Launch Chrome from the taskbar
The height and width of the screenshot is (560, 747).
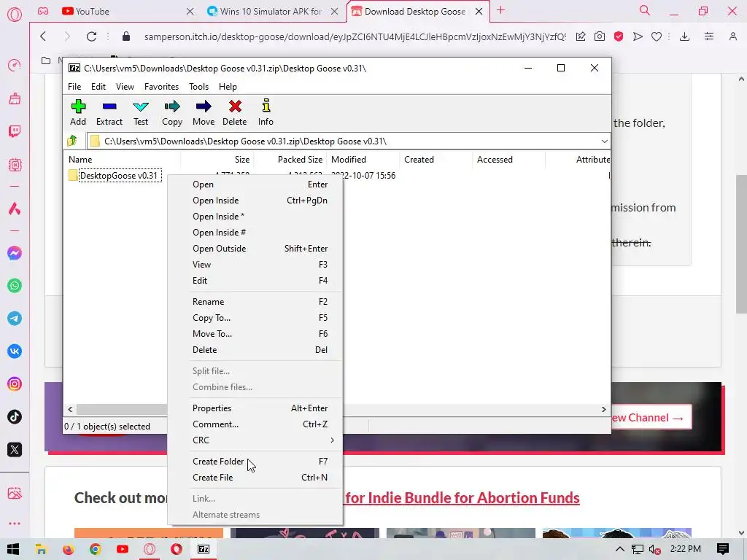[96, 549]
